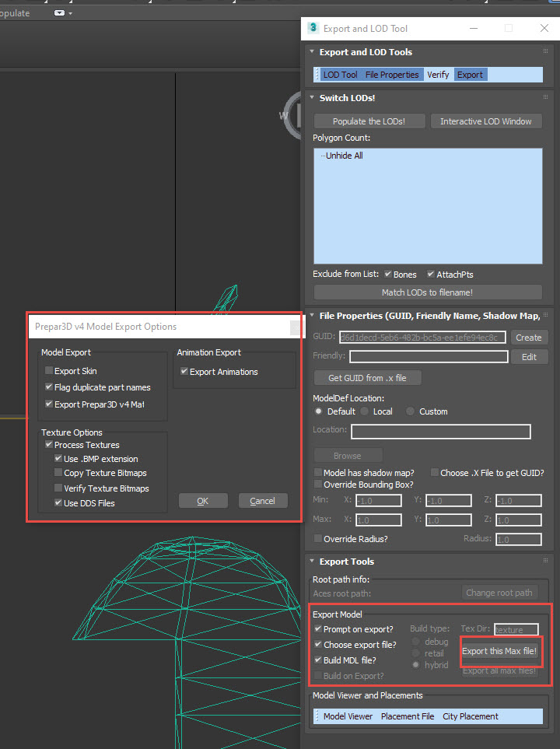Image resolution: width=560 pixels, height=749 pixels.
Task: Enable Export Skin checkbox in export options
Action: 49,371
